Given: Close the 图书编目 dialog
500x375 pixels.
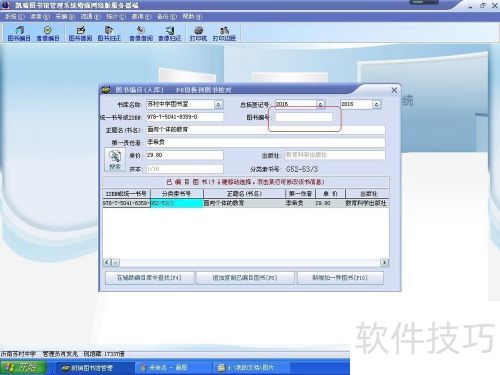Looking at the screenshot, I should [x=394, y=90].
